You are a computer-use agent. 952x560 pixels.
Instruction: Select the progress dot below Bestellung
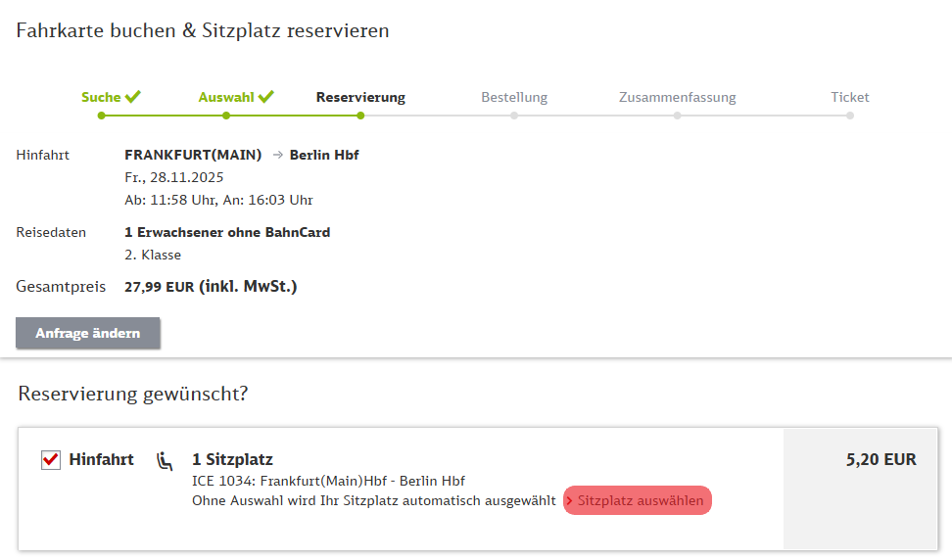coord(514,116)
